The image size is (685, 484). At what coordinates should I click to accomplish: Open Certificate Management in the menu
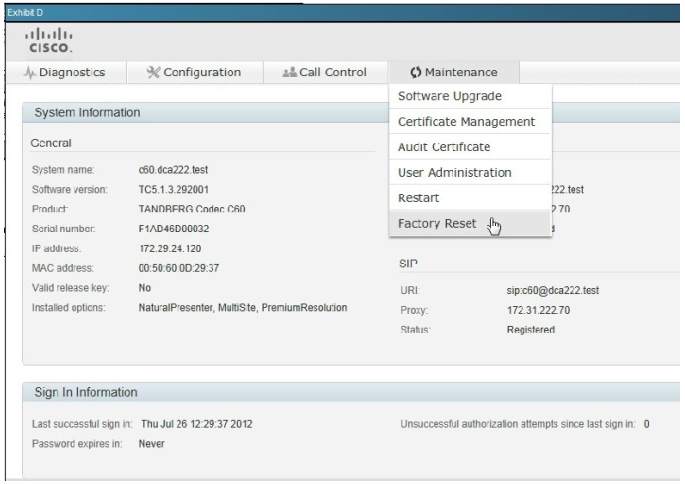(466, 122)
